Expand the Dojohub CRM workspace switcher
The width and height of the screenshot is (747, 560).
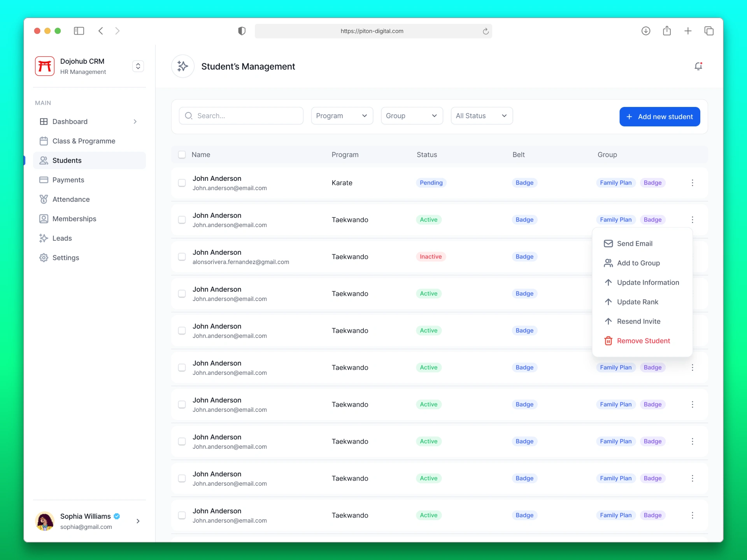click(x=138, y=66)
